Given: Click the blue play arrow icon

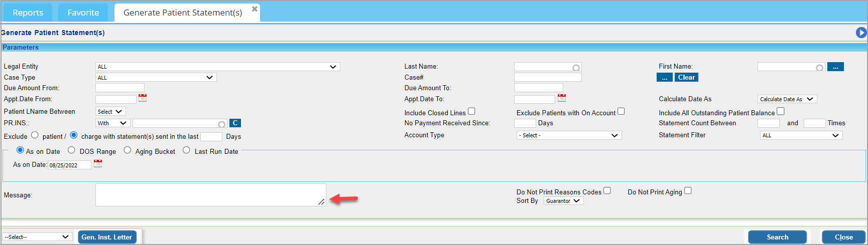Looking at the screenshot, I should coord(861,33).
